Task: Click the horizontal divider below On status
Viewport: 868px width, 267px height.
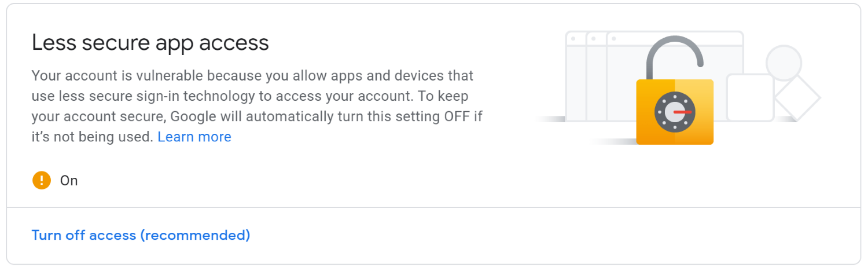Action: click(434, 207)
